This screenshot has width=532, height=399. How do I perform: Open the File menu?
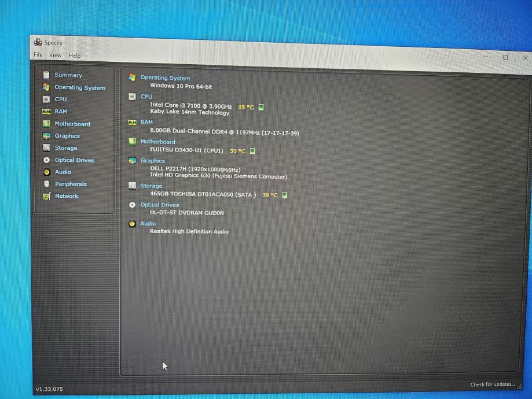pyautogui.click(x=38, y=54)
